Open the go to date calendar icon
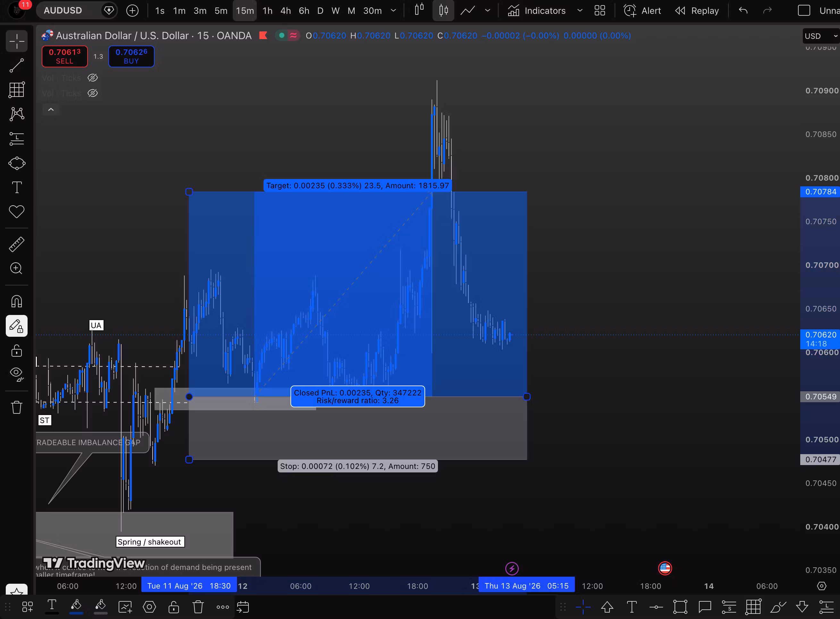The image size is (840, 619). [243, 606]
